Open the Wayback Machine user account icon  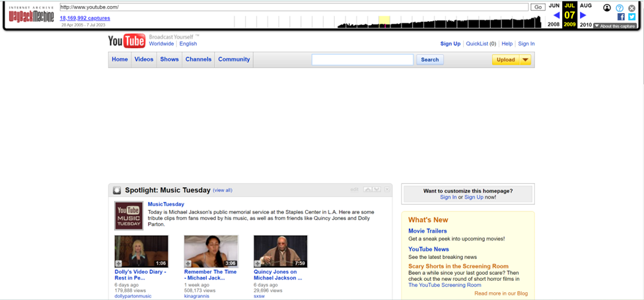607,8
